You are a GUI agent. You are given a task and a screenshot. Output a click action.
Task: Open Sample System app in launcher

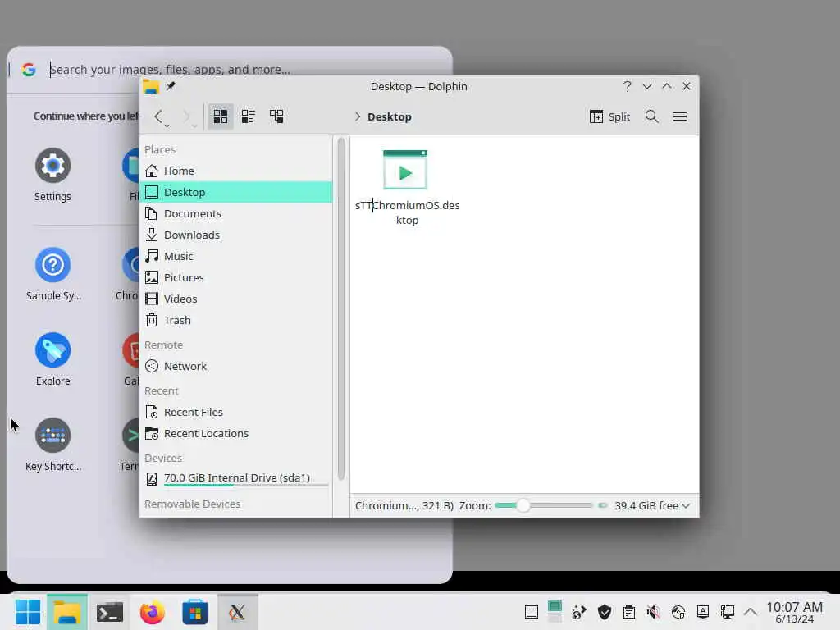[x=53, y=274]
